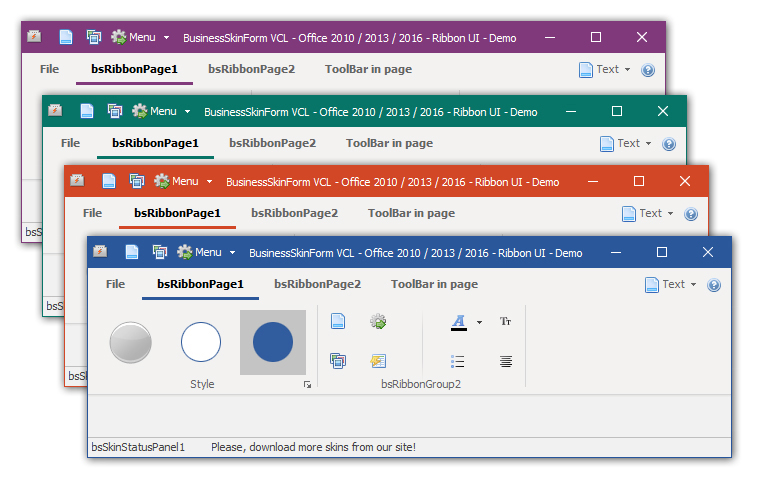This screenshot has width=760, height=482.
Task: Switch to bsRibbonPage2 tab in the orange window
Action: pos(295,213)
